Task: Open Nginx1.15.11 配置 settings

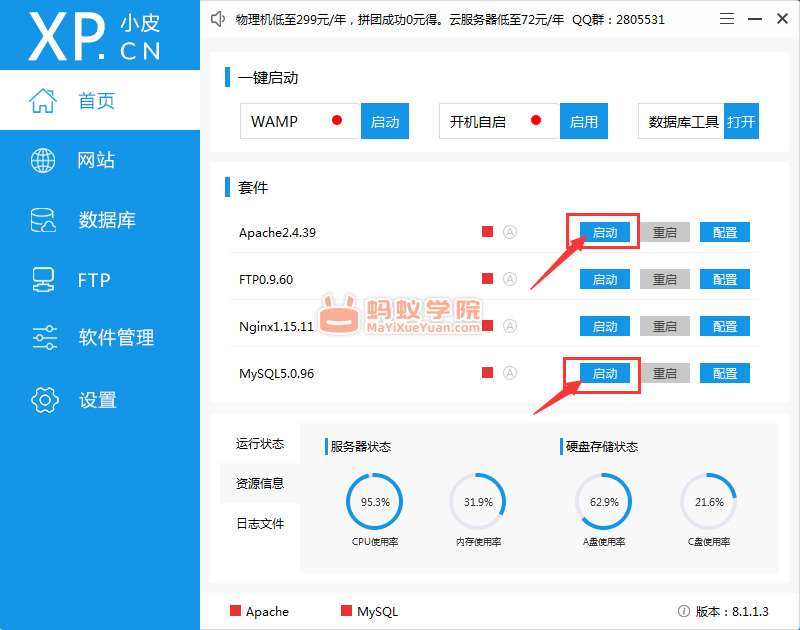Action: tap(724, 326)
